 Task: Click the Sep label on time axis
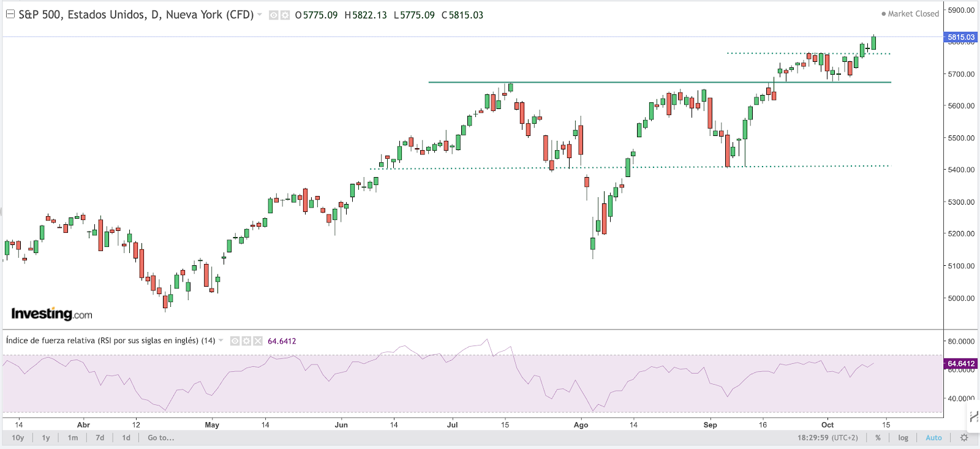point(710,424)
